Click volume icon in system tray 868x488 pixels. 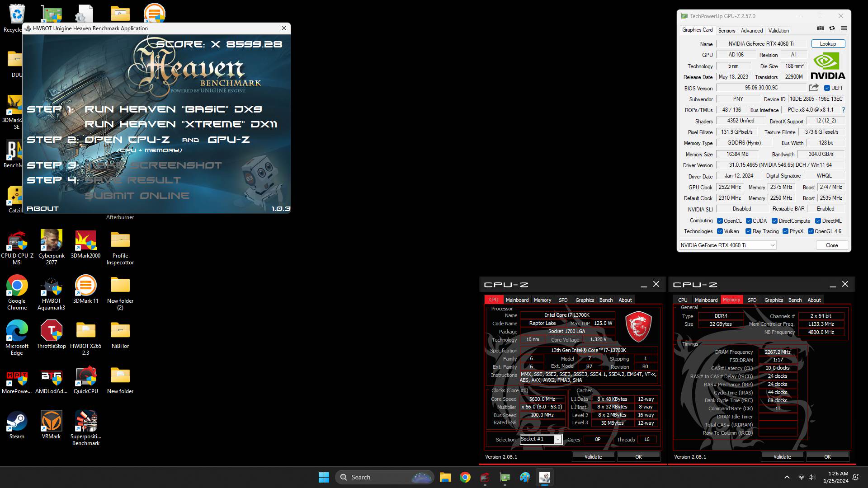811,477
